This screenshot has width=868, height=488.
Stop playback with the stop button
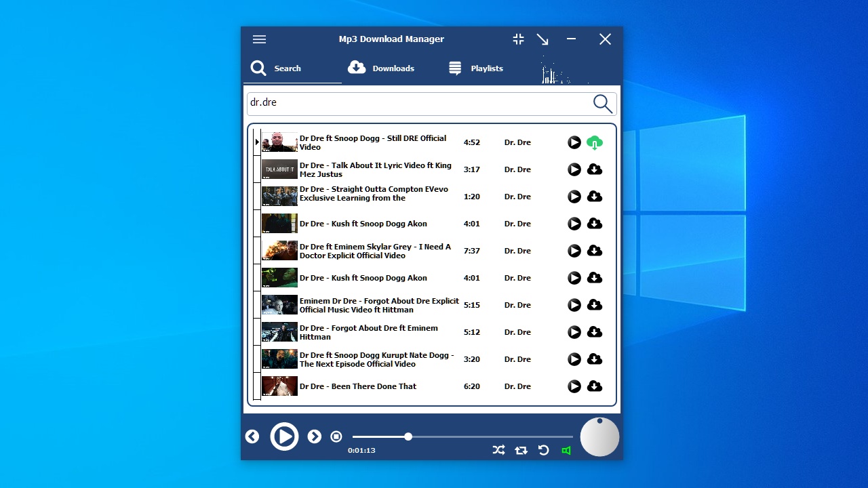pyautogui.click(x=336, y=436)
